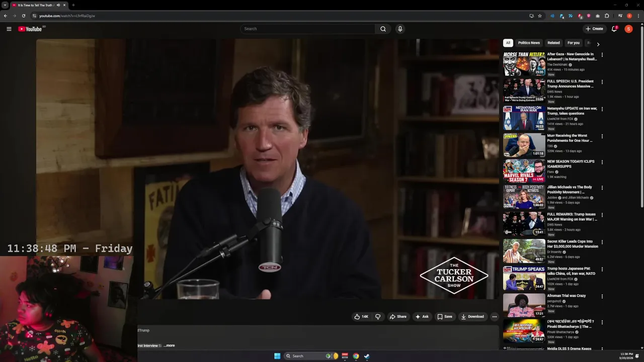The image size is (644, 362).
Task: Go back using the browser back arrow
Action: pos(6,16)
